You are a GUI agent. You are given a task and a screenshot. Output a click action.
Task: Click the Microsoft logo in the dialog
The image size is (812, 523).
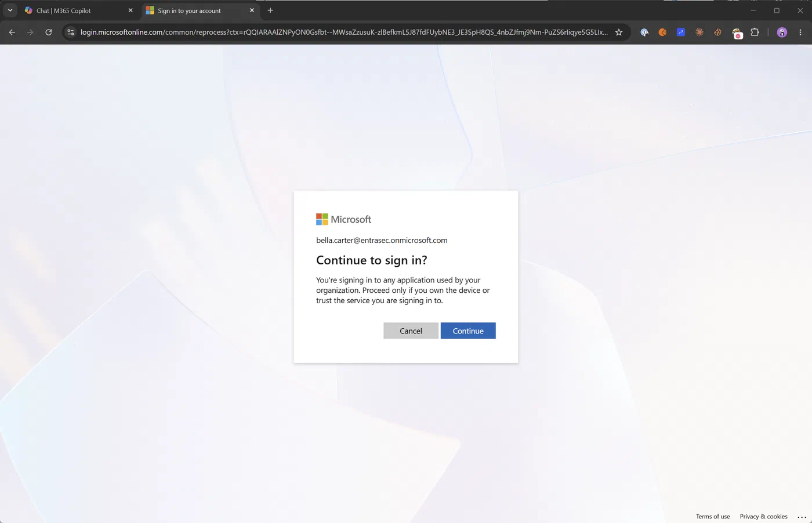[343, 219]
